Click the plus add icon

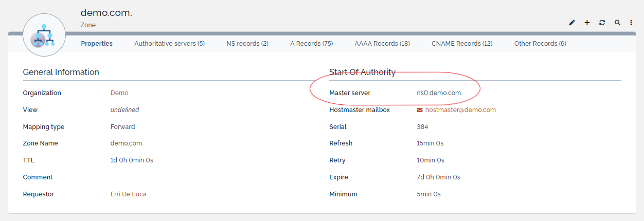coord(587,23)
